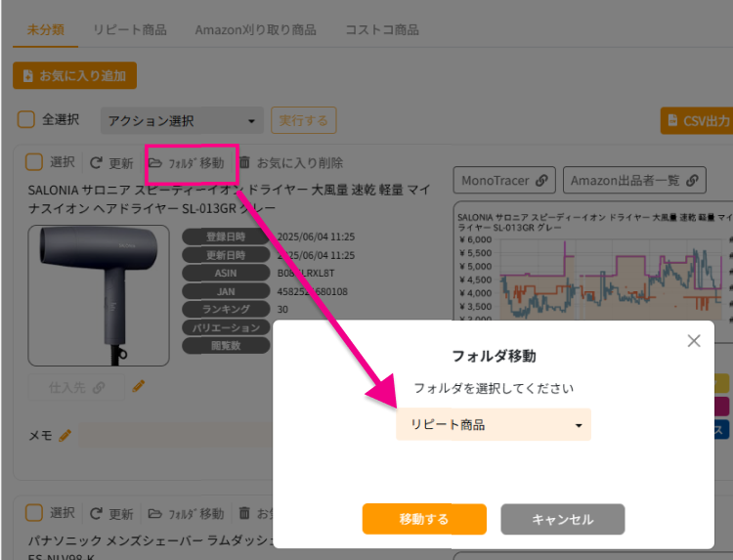
Task: Click pencil icon next to 仕入先
Action: (139, 387)
